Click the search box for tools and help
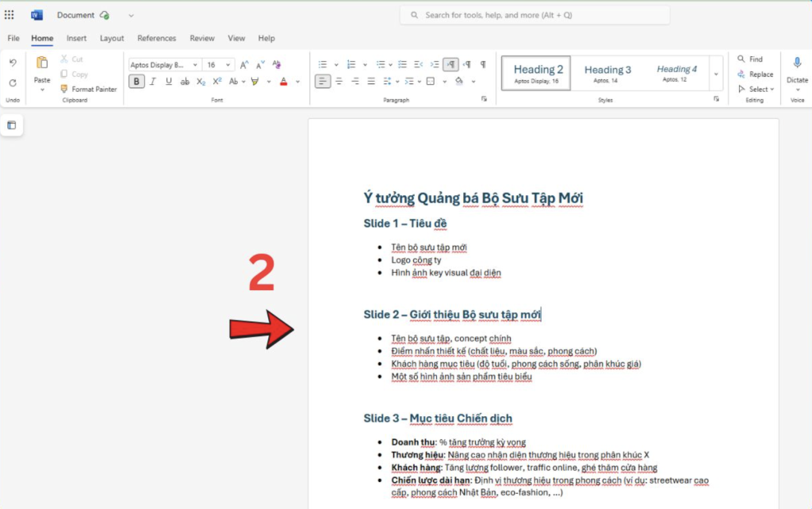This screenshot has height=509, width=812. (x=535, y=15)
